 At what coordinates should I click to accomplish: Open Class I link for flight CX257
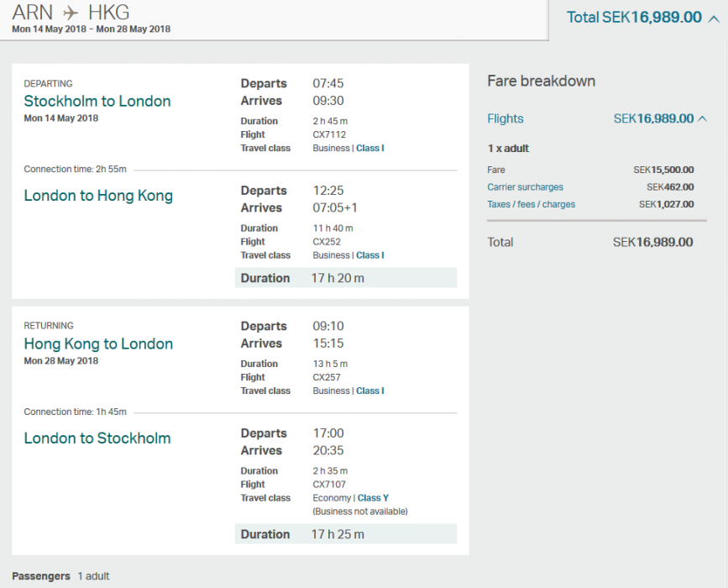click(x=369, y=391)
